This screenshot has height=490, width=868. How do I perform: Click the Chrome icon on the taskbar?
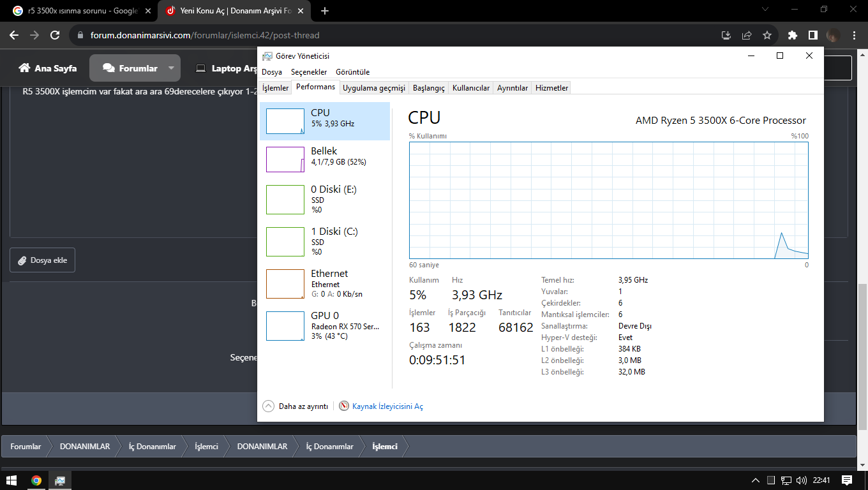[x=36, y=480]
